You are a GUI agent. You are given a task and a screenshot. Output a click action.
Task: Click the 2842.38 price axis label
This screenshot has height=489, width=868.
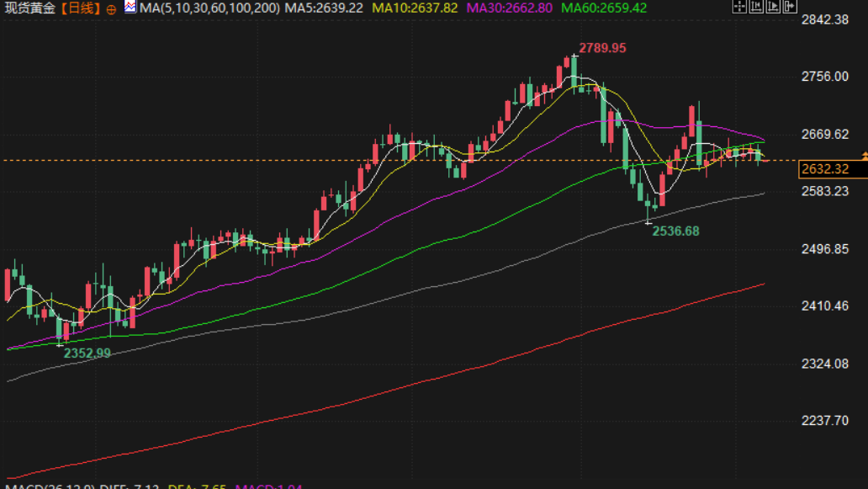(825, 20)
